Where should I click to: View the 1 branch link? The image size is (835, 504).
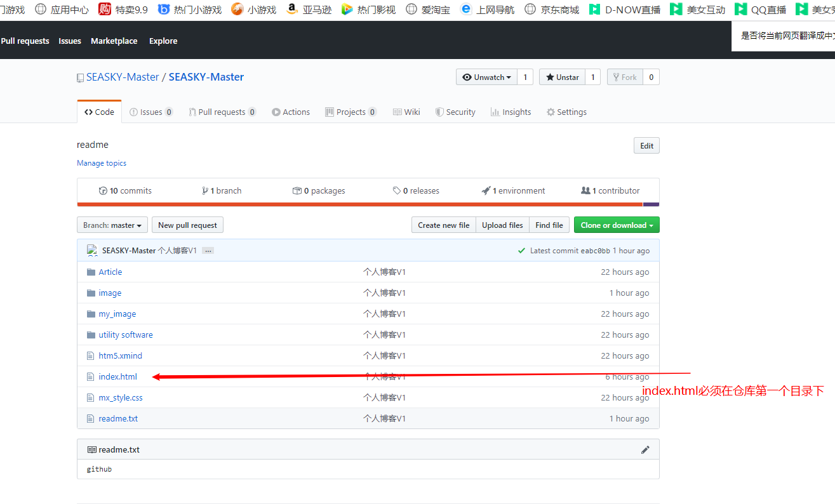coord(222,190)
